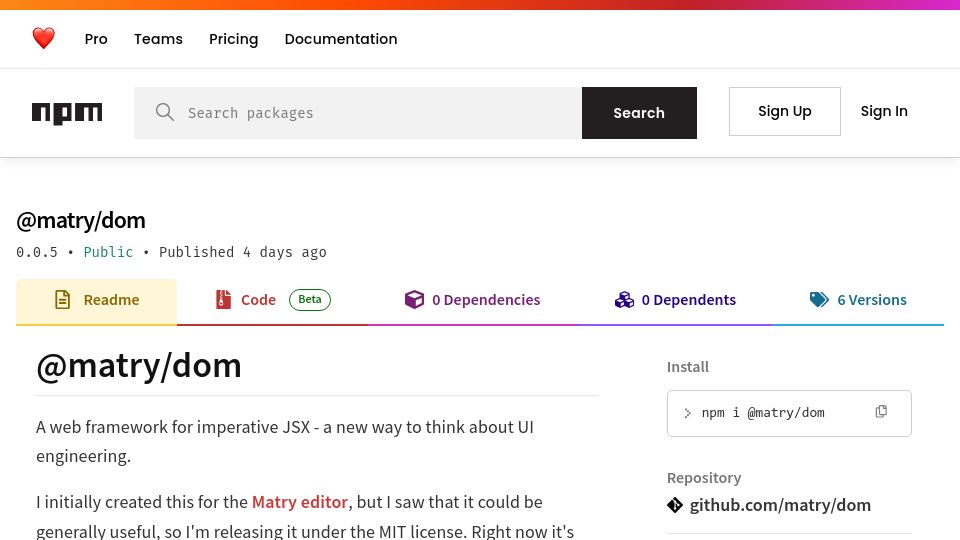Click the Install section label
Screen dimensions: 960x540
pyautogui.click(x=688, y=367)
